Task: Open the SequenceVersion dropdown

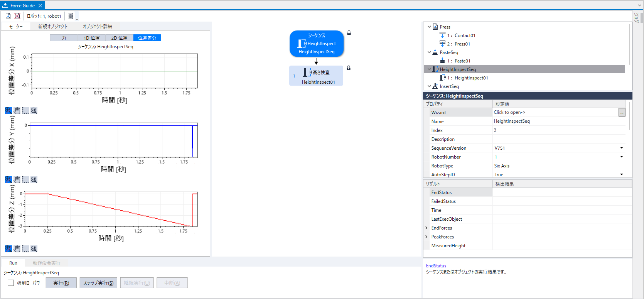Action: 621,148
